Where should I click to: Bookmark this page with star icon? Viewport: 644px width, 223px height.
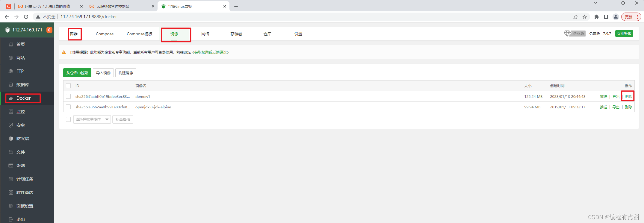tap(585, 17)
